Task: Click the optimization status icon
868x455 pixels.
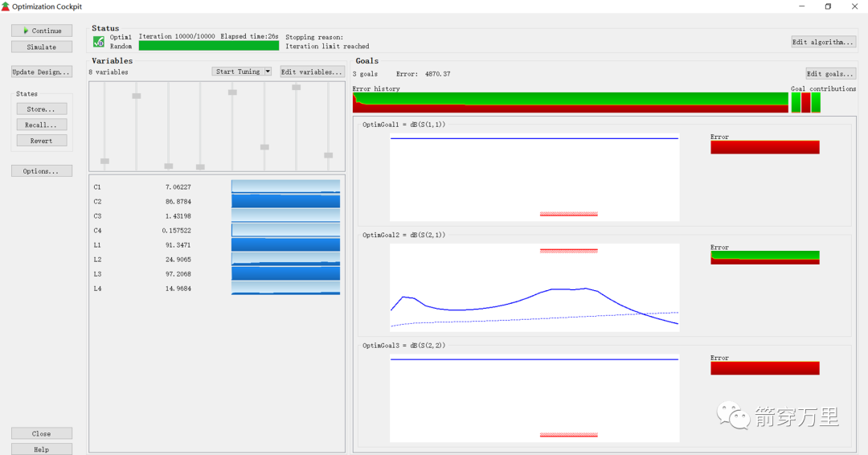Action: pyautogui.click(x=99, y=42)
